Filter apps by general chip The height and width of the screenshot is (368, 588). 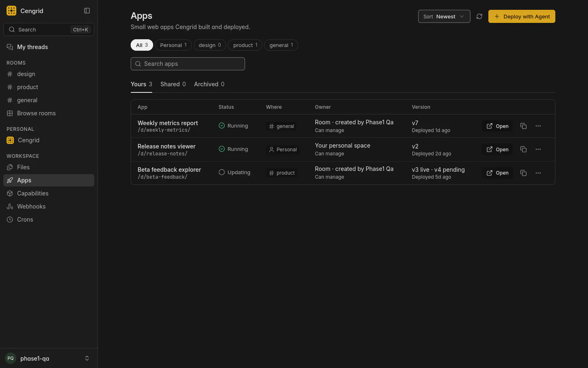tap(281, 45)
